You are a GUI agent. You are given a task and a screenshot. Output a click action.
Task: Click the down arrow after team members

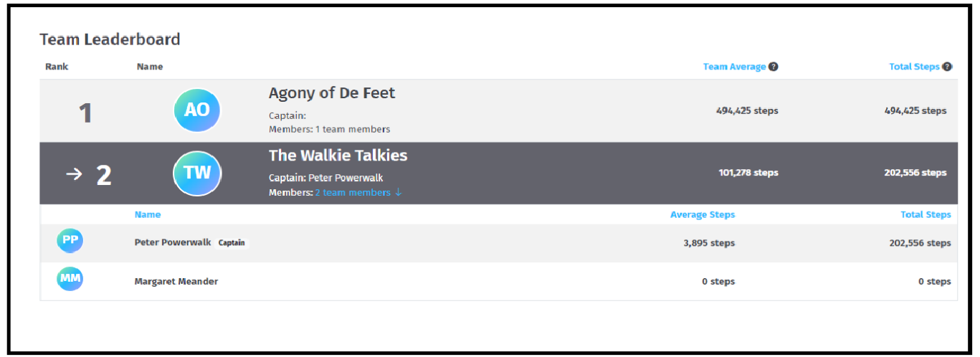coord(399,193)
